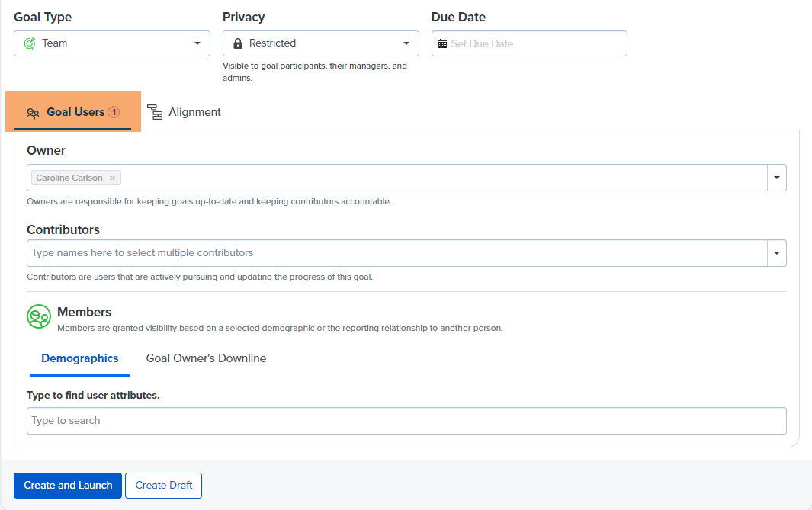Switch to the Goal Users tab

[x=73, y=112]
